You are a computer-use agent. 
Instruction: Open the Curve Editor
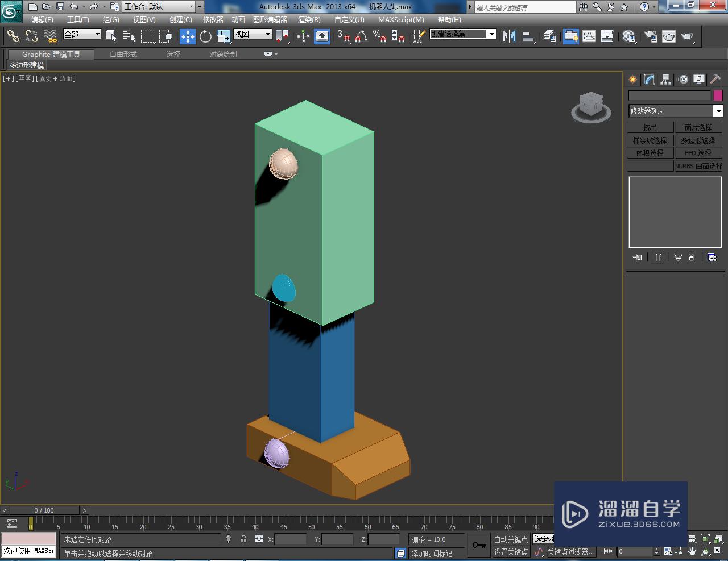tap(589, 36)
